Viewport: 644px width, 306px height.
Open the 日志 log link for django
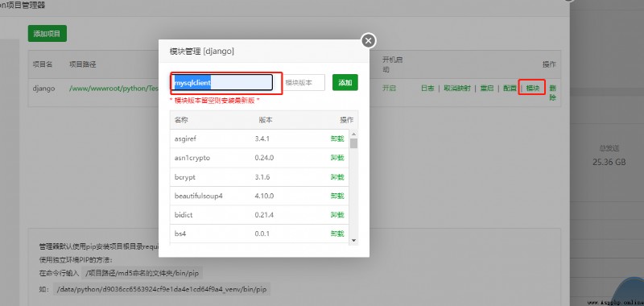tap(427, 89)
